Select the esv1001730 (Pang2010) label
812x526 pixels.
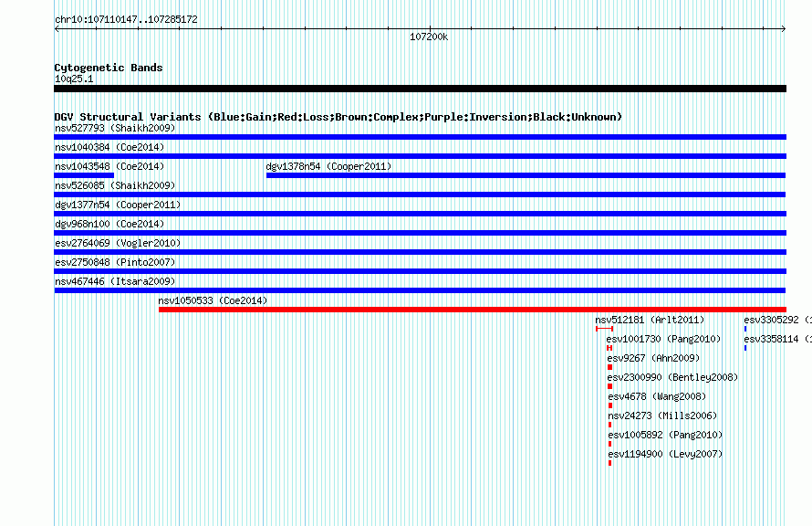663,339
